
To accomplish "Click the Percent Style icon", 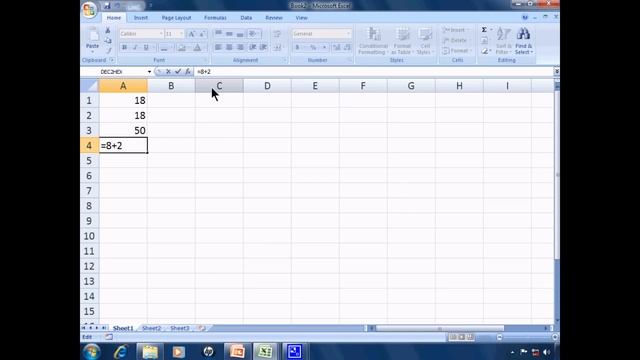I will coord(313,48).
